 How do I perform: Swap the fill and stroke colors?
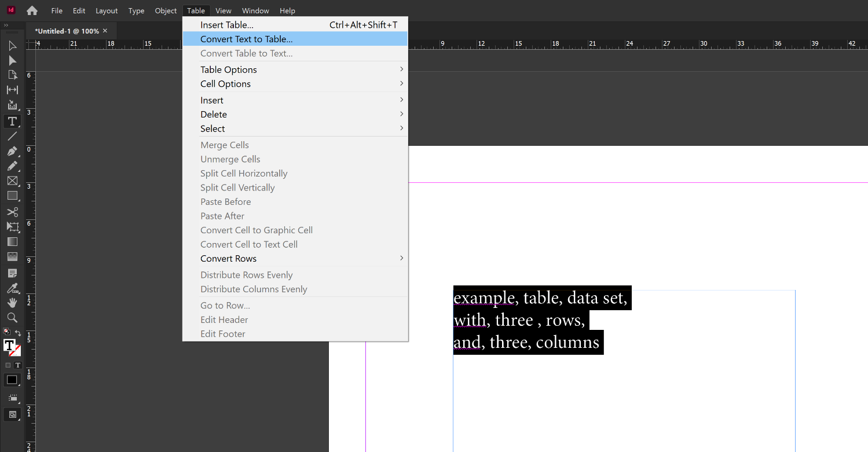click(x=17, y=333)
